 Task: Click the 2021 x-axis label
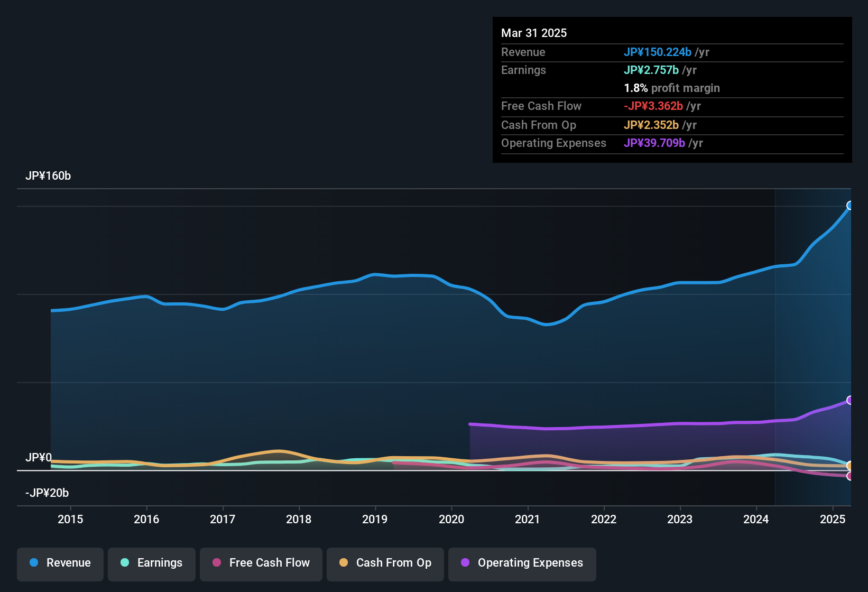(528, 519)
